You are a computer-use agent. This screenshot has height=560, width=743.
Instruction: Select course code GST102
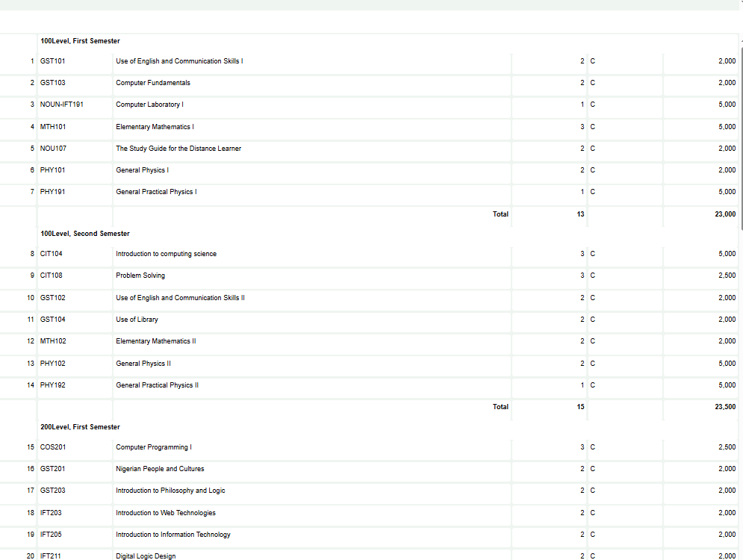click(52, 297)
